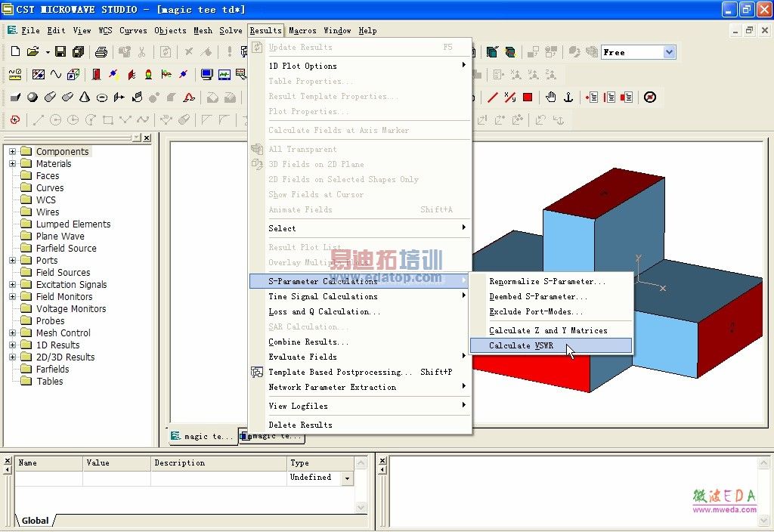Expand the Materials tree node
This screenshot has width=774, height=532.
[x=13, y=163]
